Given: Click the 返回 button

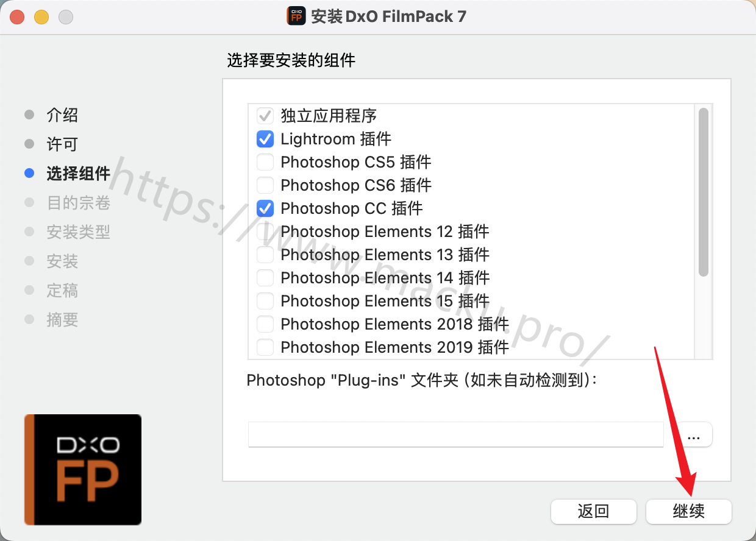Looking at the screenshot, I should click(x=594, y=511).
